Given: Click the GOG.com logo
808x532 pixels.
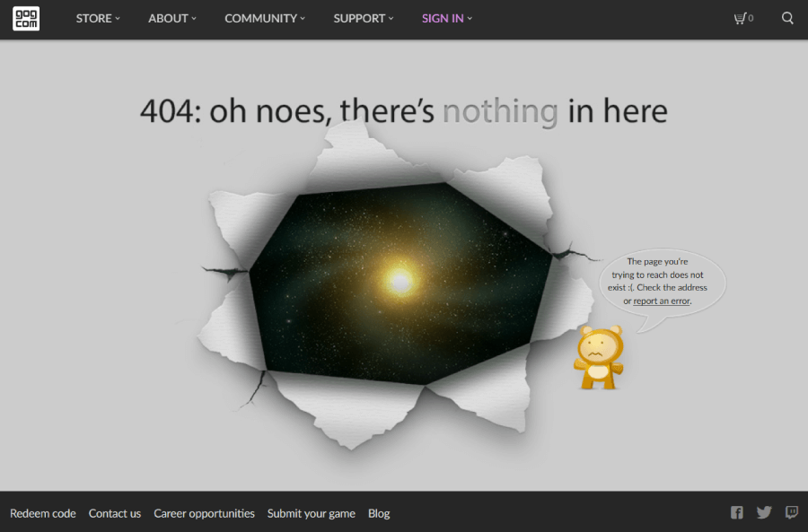Looking at the screenshot, I should [26, 19].
